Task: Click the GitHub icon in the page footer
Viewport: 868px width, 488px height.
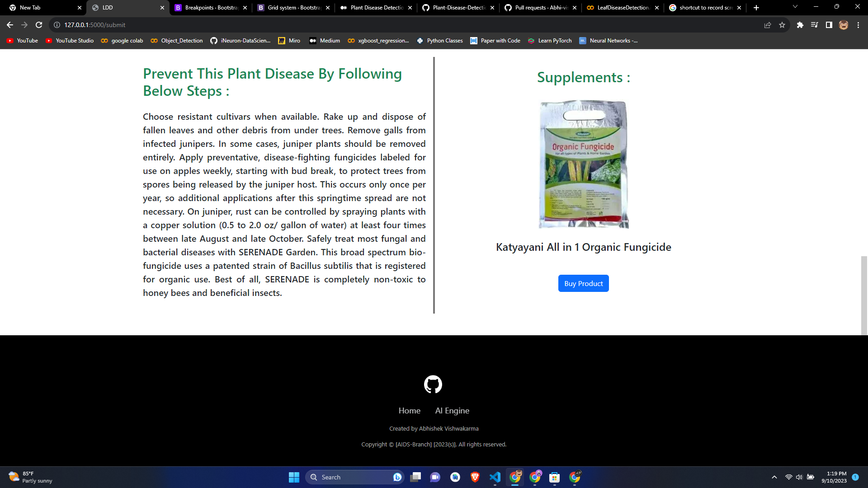Action: coord(433,384)
